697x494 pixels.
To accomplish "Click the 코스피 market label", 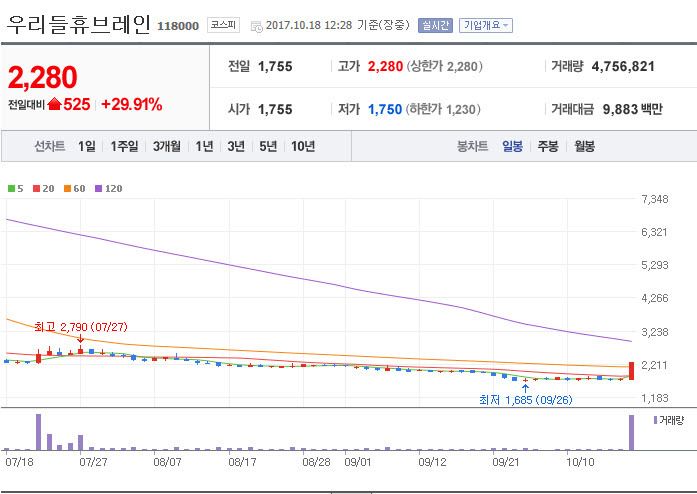I will (223, 25).
